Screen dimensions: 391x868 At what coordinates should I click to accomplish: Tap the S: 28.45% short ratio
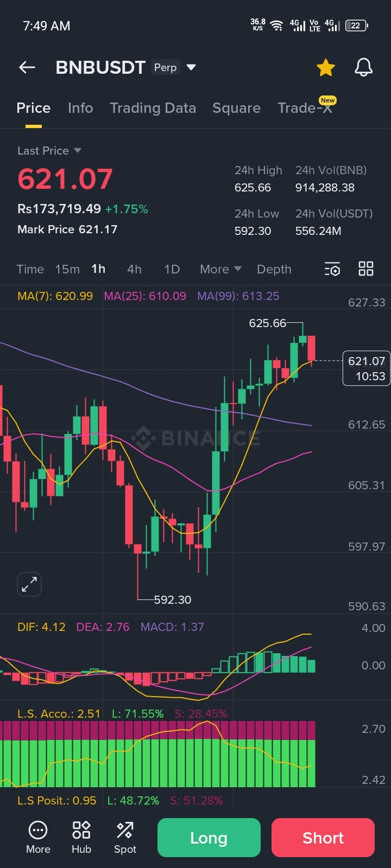click(x=201, y=714)
